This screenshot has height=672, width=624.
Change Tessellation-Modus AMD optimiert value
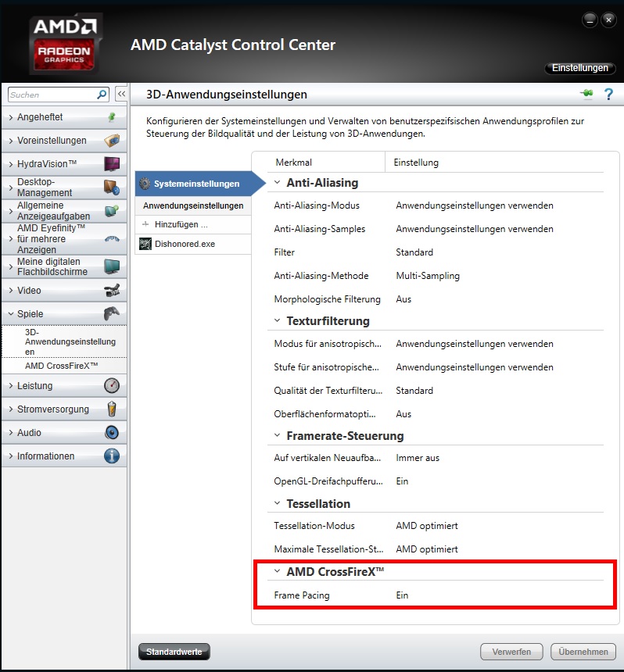pyautogui.click(x=427, y=526)
